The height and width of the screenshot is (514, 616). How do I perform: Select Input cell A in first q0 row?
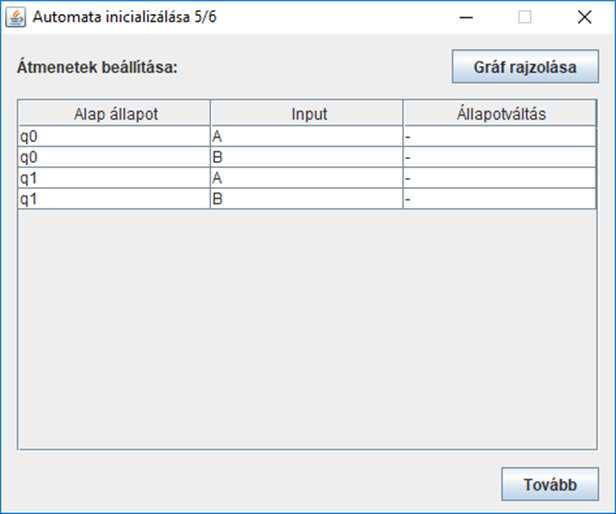tap(307, 136)
